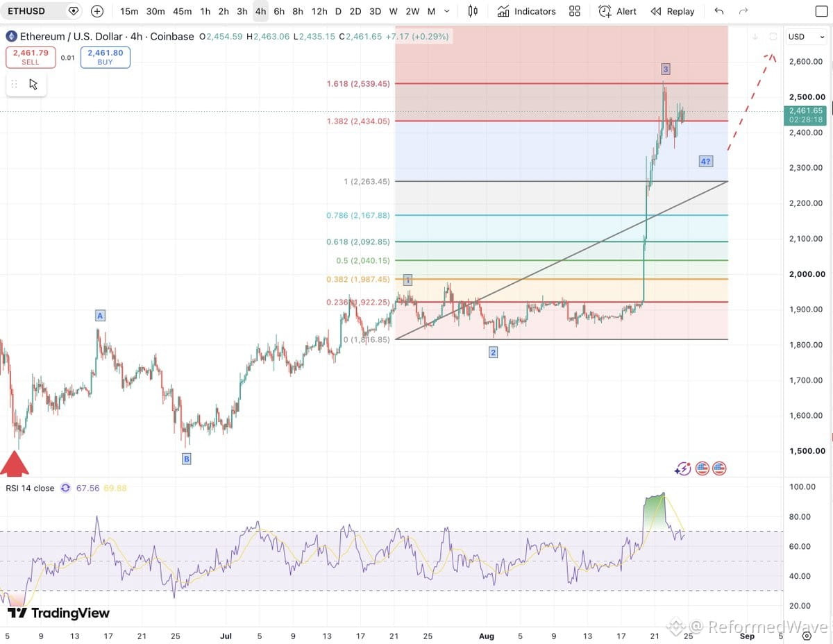Open the layout grid selector
833x644 pixels.
(575, 11)
